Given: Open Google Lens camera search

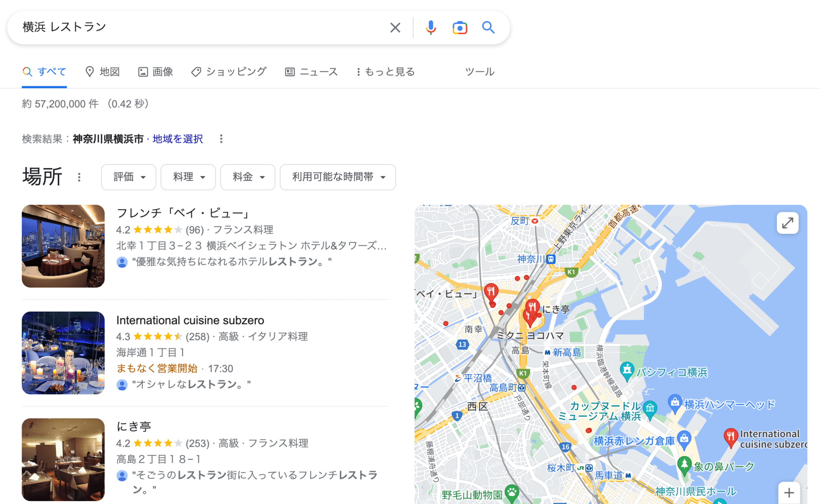Looking at the screenshot, I should click(x=459, y=27).
